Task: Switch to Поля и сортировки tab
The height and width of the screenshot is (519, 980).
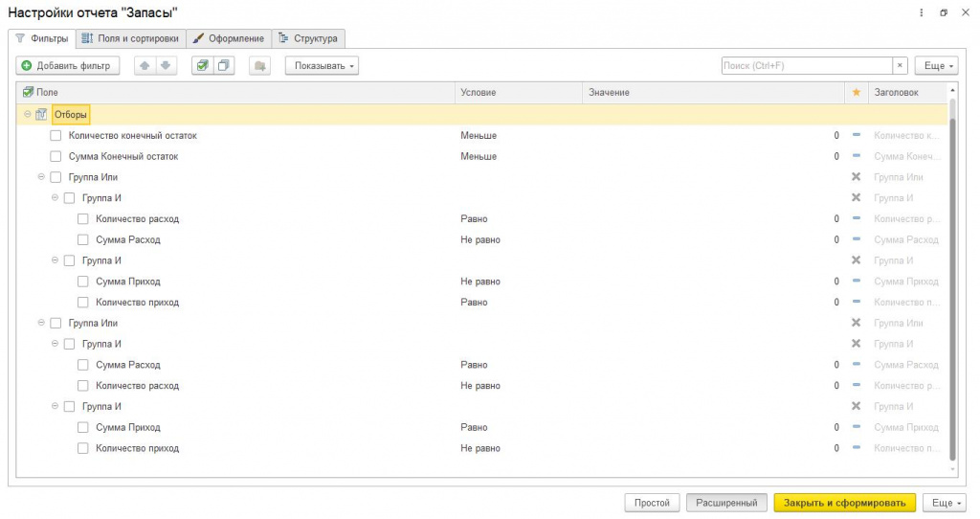Action: pyautogui.click(x=130, y=38)
